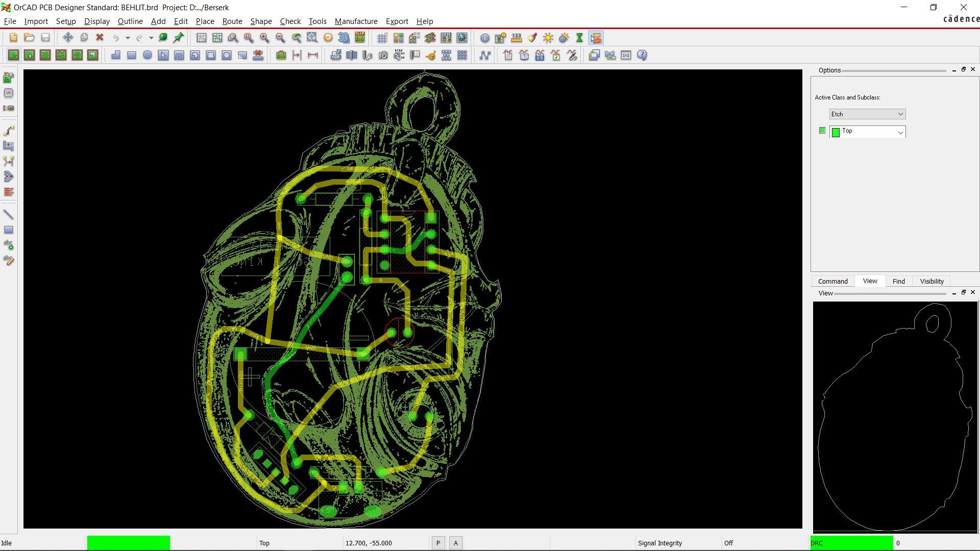Click the 3D viewer toolbar icon

(x=344, y=38)
